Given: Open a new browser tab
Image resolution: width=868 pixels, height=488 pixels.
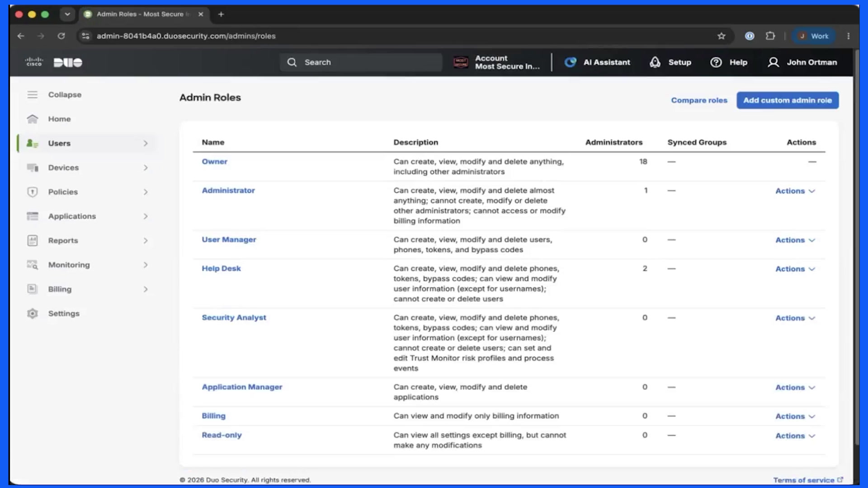Looking at the screenshot, I should (221, 14).
